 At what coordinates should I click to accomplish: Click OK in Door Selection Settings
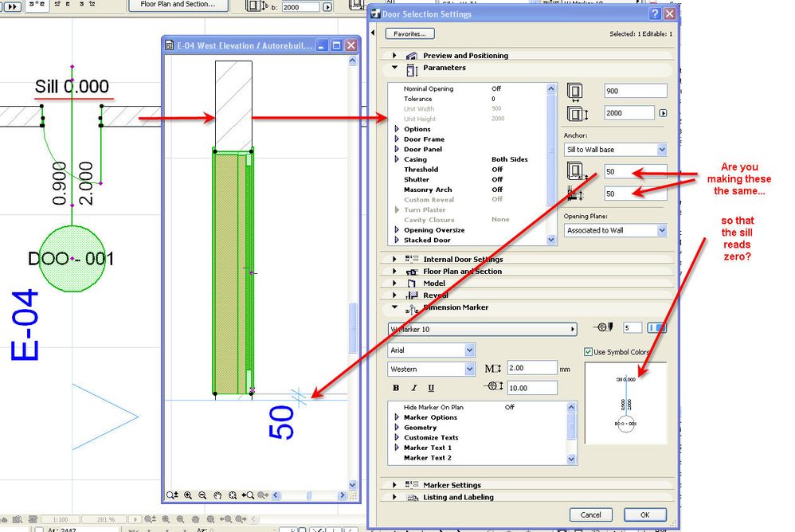pyautogui.click(x=644, y=514)
